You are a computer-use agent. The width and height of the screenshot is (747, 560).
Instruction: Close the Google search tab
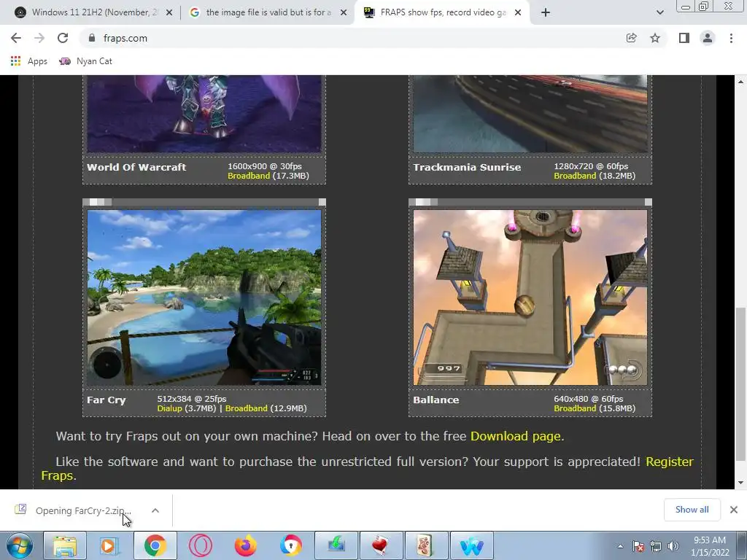[344, 13]
